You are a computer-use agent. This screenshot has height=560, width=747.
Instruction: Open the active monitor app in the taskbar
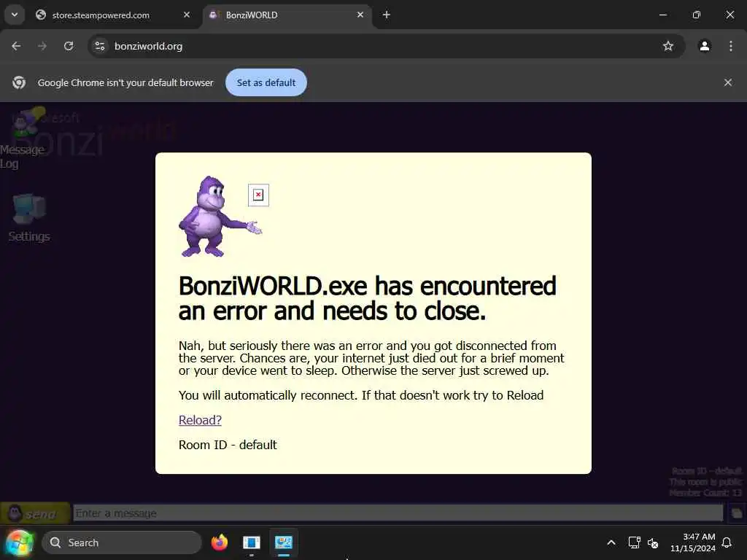(x=284, y=542)
